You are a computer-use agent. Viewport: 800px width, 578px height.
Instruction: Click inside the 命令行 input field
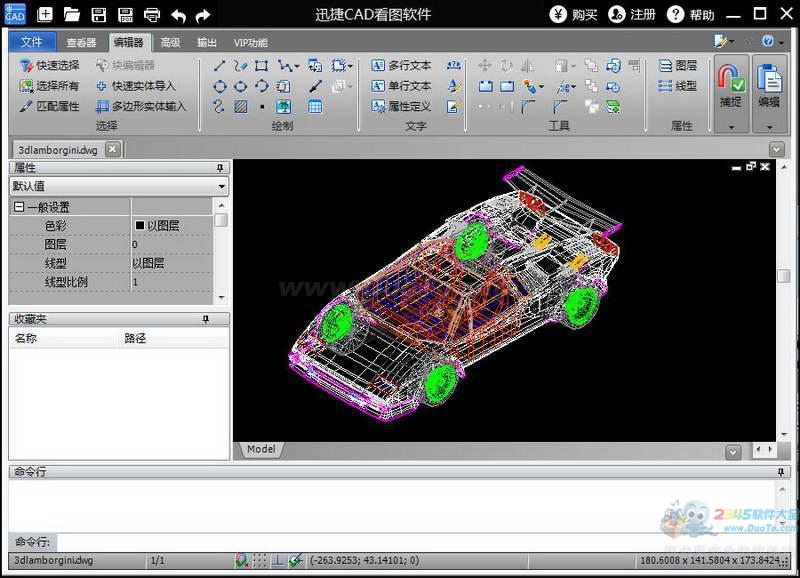pos(400,541)
